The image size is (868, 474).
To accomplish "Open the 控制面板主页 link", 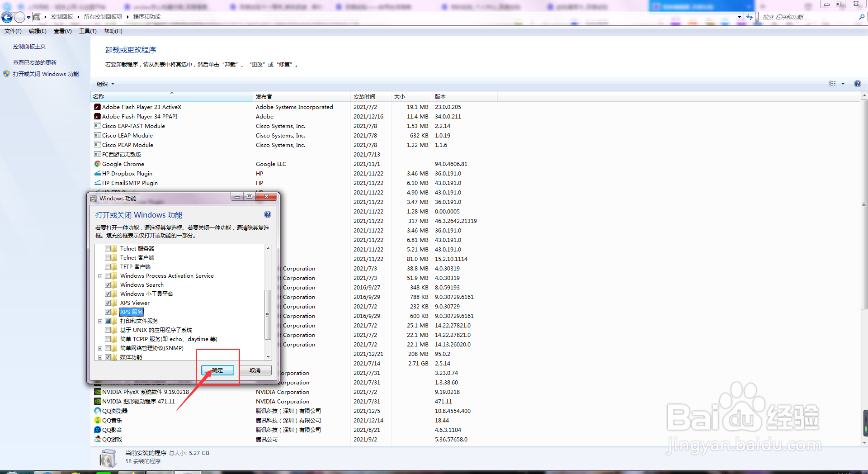I will (x=29, y=47).
